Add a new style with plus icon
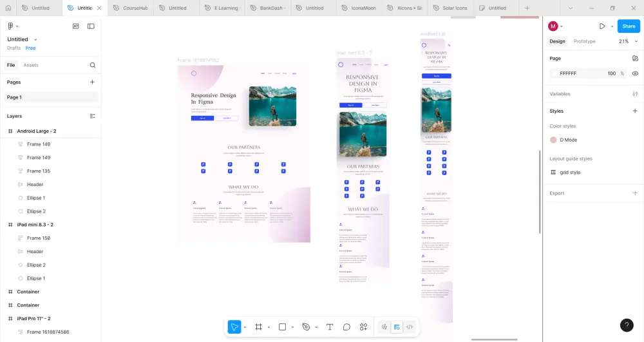 click(x=635, y=111)
